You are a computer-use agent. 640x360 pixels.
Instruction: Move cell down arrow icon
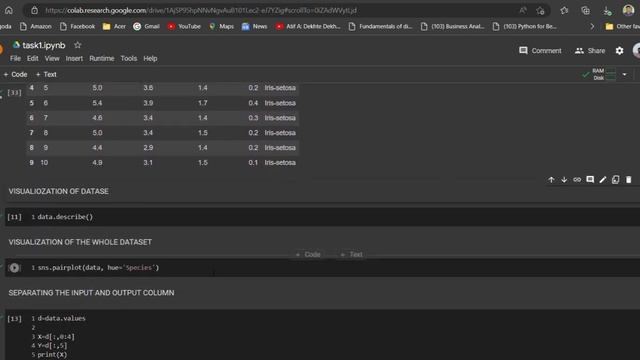564,180
